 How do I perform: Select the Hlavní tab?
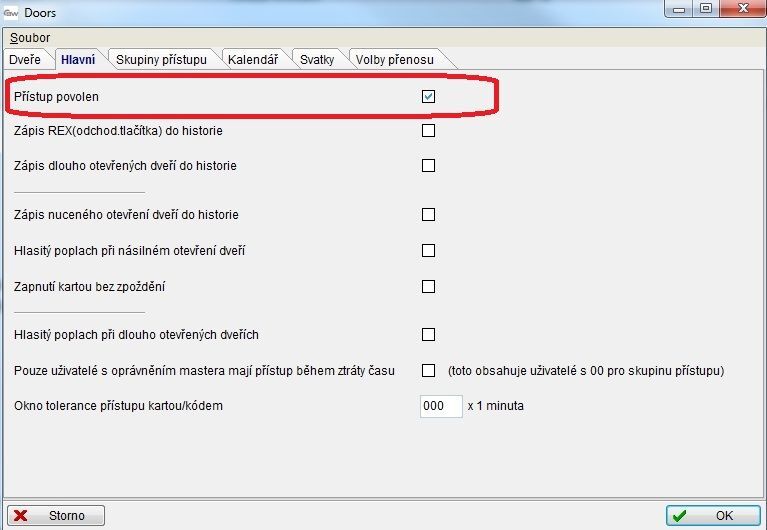pyautogui.click(x=78, y=60)
